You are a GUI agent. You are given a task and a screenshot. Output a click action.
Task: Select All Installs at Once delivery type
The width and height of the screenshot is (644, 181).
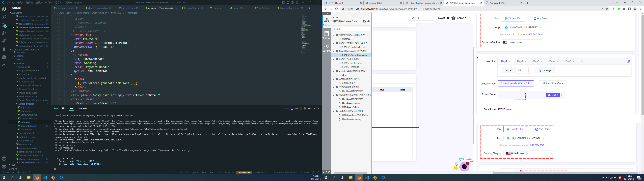[552, 83]
